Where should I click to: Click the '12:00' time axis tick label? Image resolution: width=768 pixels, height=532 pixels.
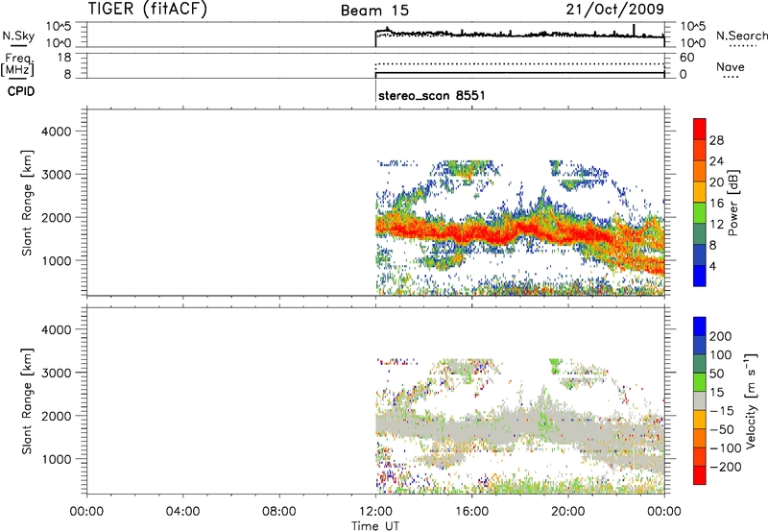tap(375, 512)
